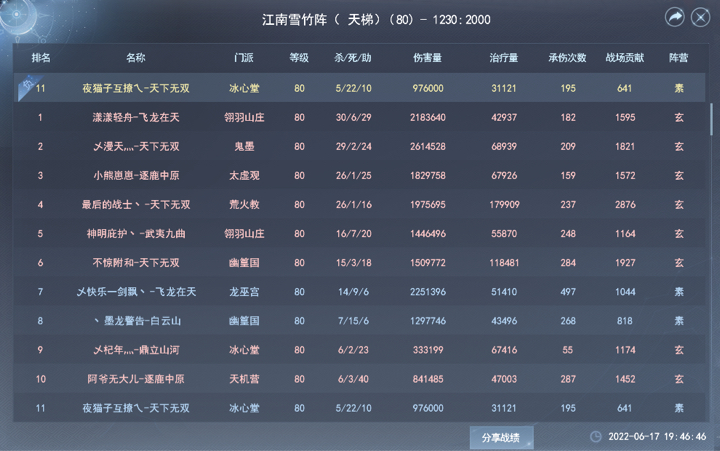720x451 pixels.
Task: Click damage value 1975695
Action: coord(428,205)
